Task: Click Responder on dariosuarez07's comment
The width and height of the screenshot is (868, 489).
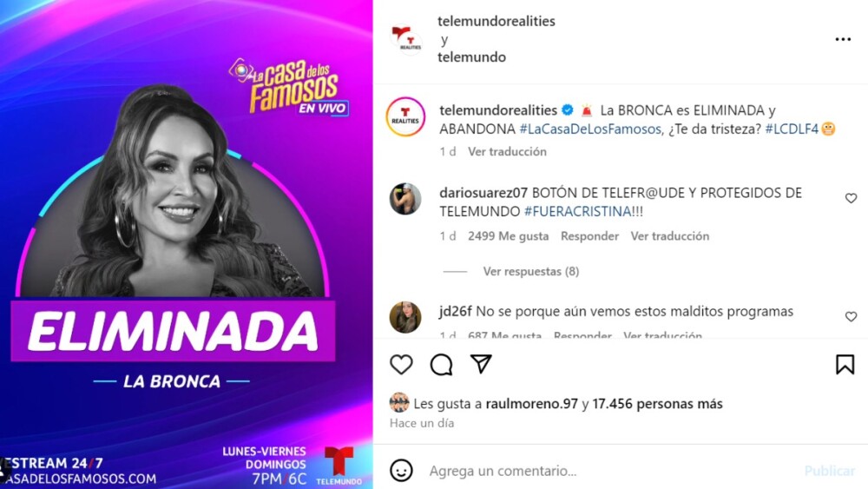Action: click(x=589, y=236)
